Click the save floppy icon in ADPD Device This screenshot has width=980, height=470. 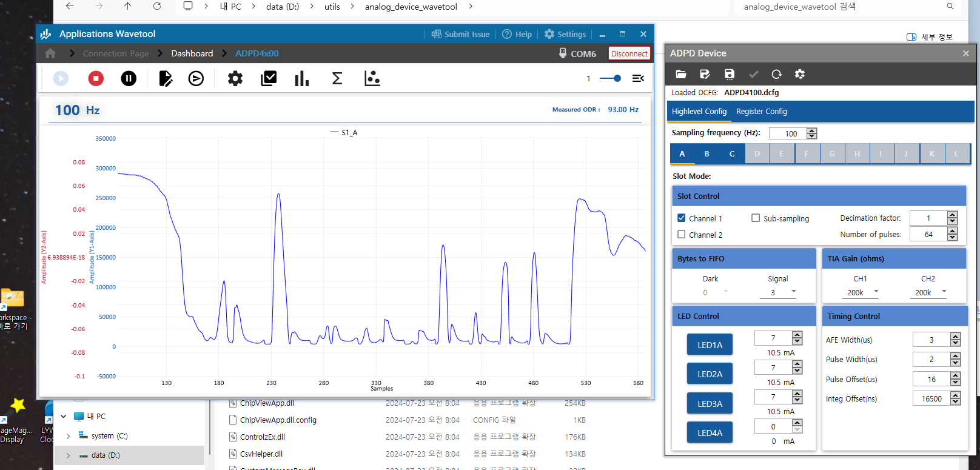pos(729,74)
